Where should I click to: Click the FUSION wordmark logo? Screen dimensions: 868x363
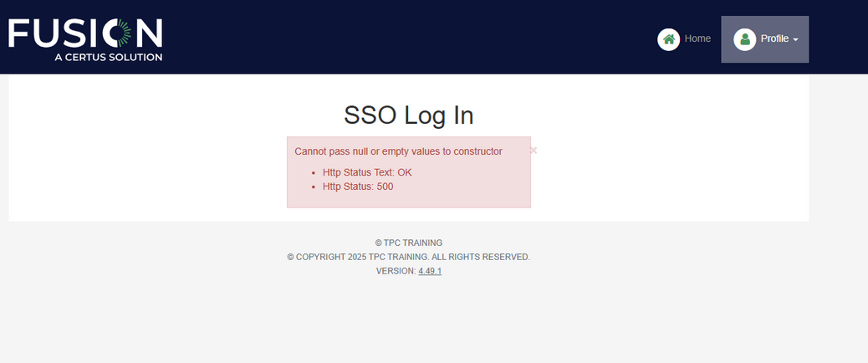click(85, 34)
